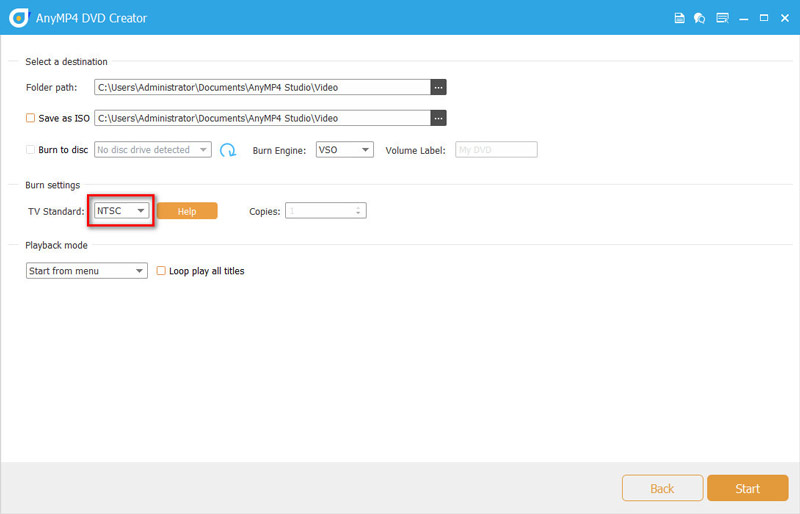
Task: Tick the Burn to disc checkbox
Action: [31, 150]
